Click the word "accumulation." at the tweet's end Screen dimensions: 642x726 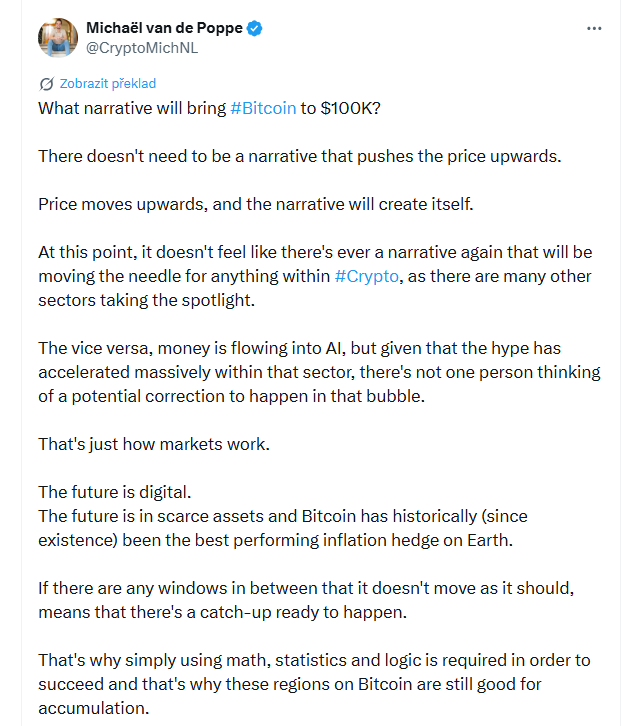[x=93, y=708]
